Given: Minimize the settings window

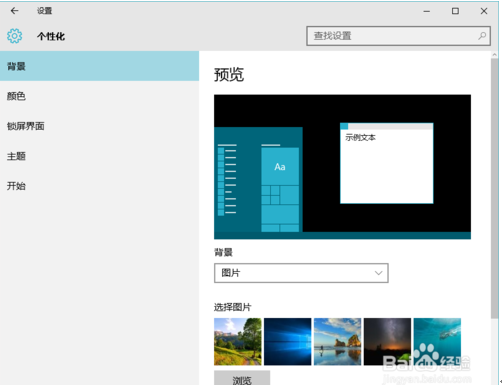Looking at the screenshot, I should coord(427,11).
